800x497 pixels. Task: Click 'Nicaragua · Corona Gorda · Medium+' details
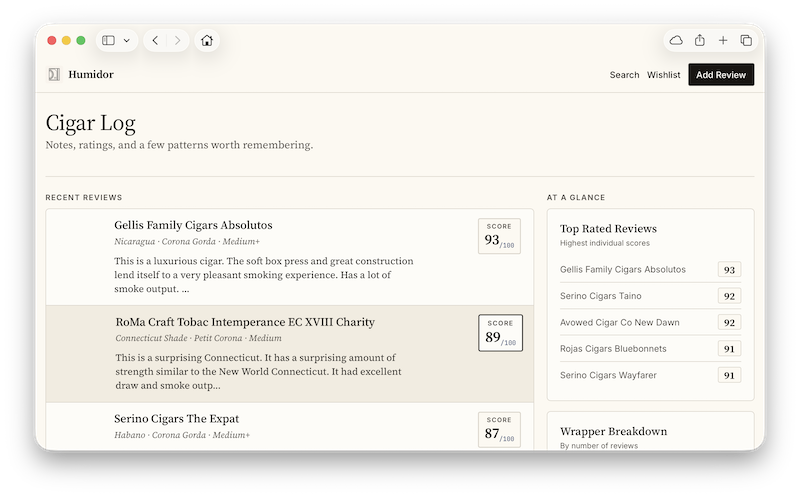point(187,241)
